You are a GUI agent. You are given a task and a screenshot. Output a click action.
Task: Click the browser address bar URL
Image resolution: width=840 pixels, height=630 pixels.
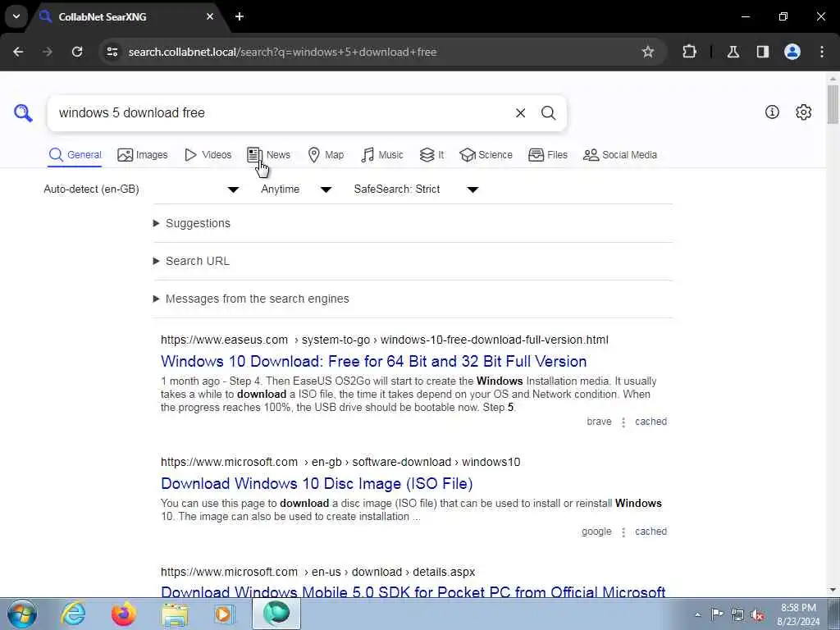tap(282, 52)
